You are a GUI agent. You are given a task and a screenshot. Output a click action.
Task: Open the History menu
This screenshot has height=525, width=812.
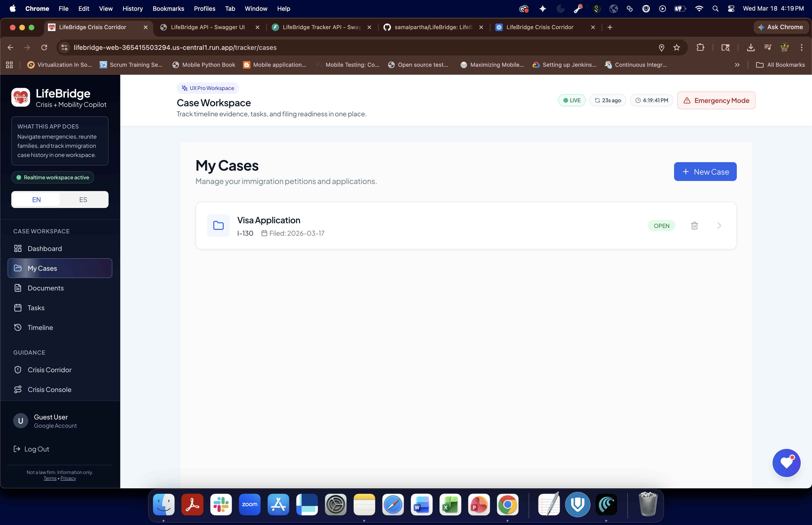point(132,8)
